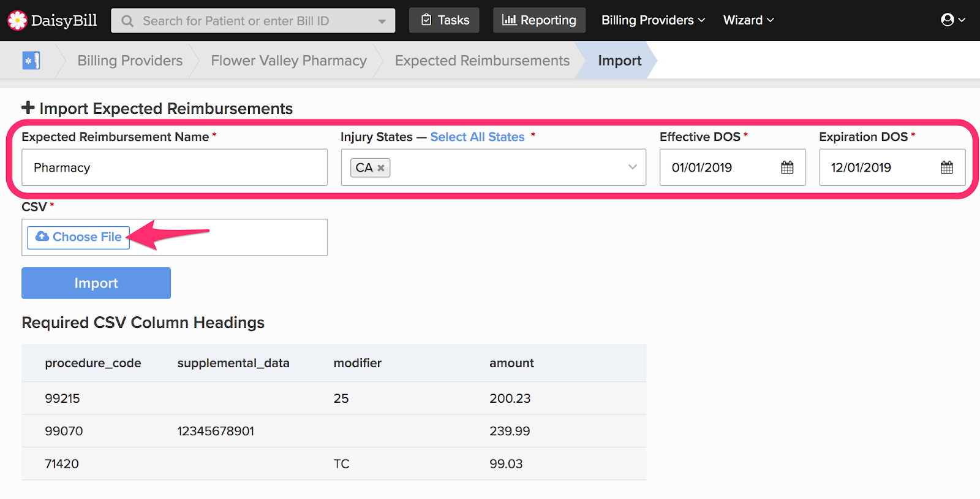Open the Effective DOS calendar picker
The width and height of the screenshot is (980, 499).
(787, 167)
